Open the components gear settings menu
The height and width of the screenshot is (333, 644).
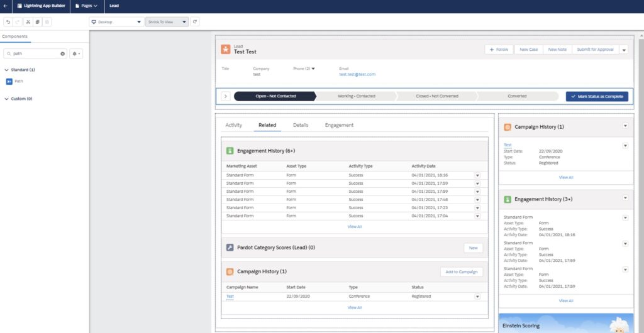76,54
